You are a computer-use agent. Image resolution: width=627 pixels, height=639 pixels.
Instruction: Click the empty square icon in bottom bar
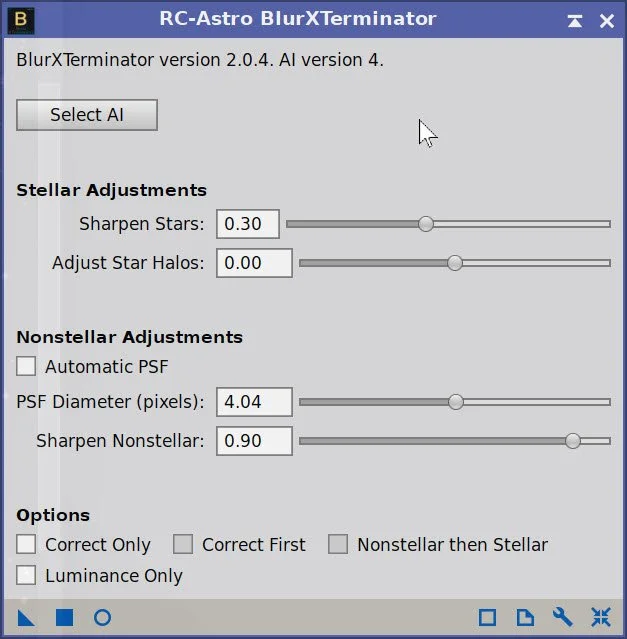tap(487, 617)
